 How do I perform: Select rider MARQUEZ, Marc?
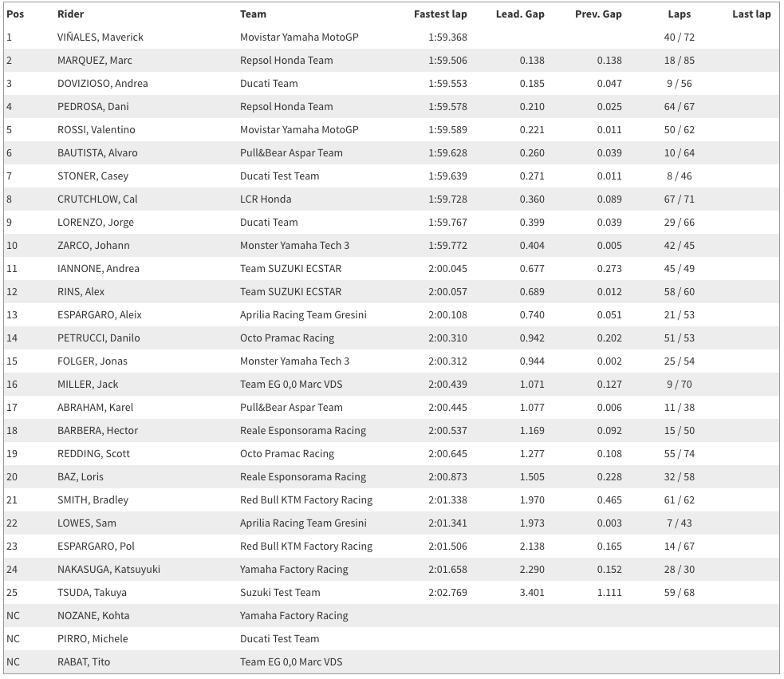[x=95, y=60]
